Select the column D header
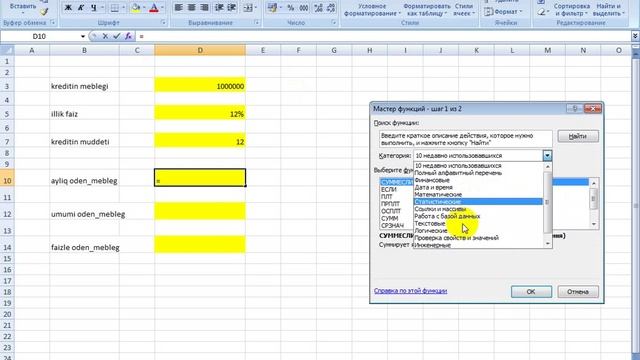 click(200, 50)
